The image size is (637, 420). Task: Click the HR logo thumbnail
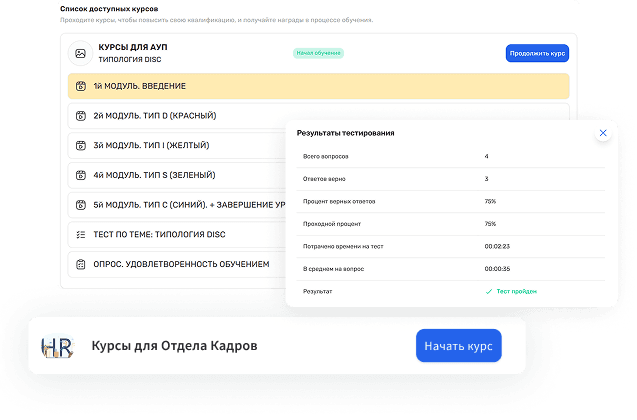pos(57,346)
